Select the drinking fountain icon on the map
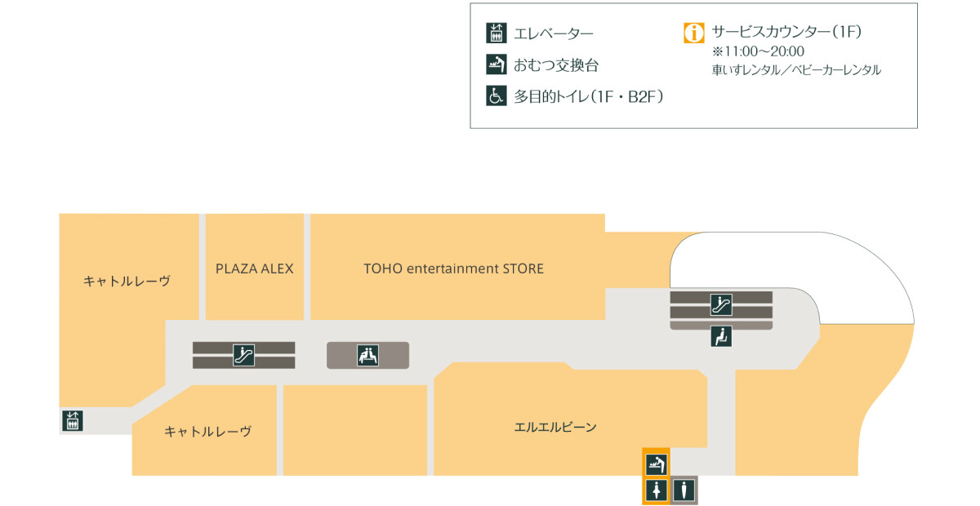The width and height of the screenshot is (980, 506). coord(367,355)
